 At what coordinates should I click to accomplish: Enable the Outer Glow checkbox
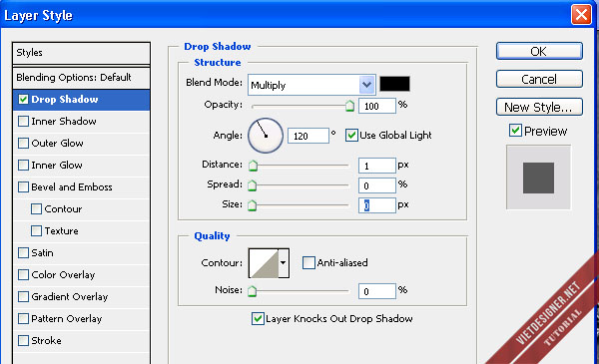[x=23, y=143]
